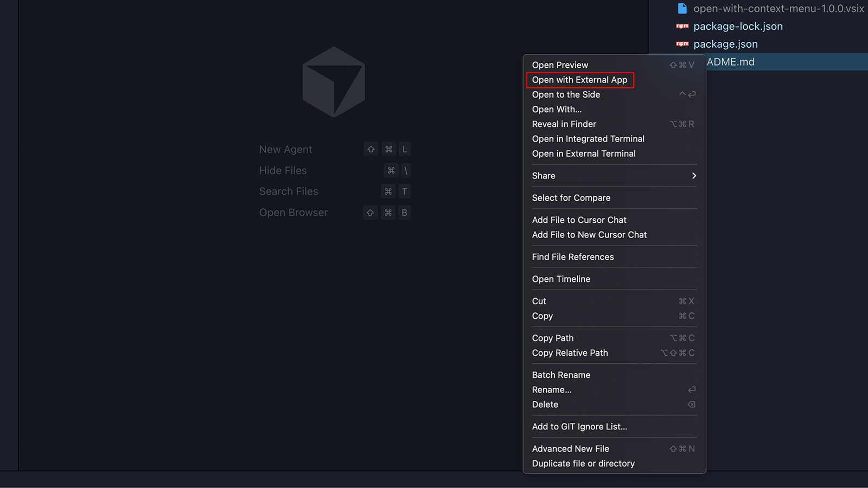
Task: Click the npm icon beside package.json
Action: [x=682, y=44]
